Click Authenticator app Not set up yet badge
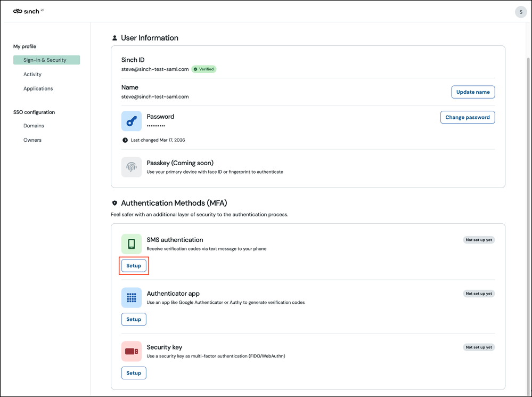 tap(479, 294)
